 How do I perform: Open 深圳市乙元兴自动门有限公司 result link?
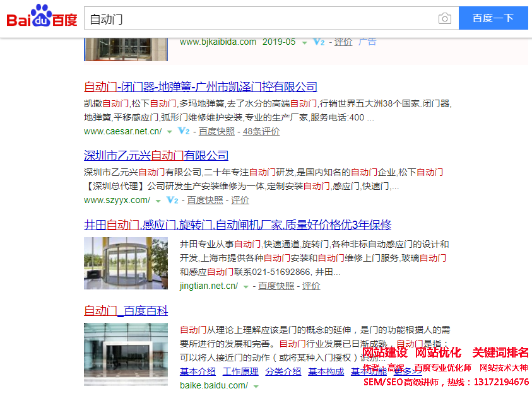click(x=156, y=155)
